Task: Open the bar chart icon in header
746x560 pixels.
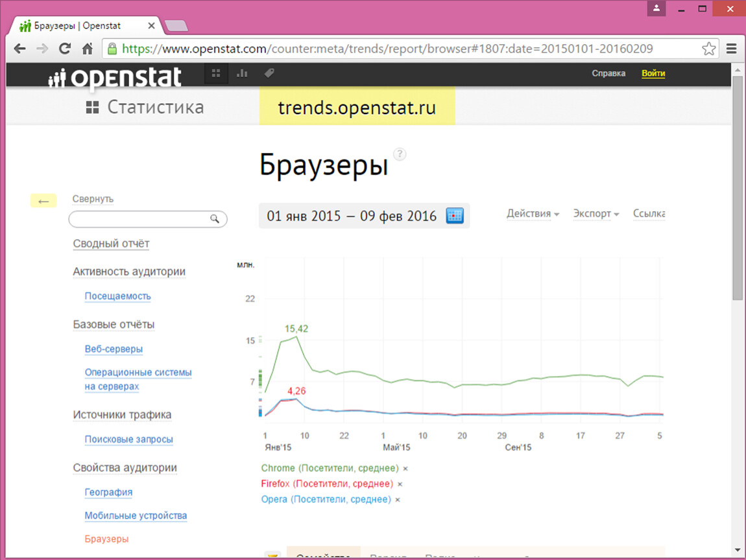Action: coord(242,73)
